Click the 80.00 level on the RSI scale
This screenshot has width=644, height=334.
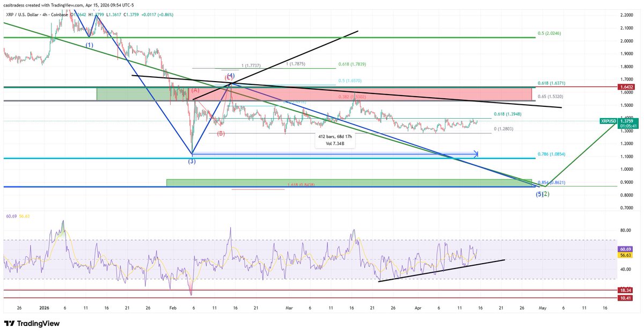pyautogui.click(x=625, y=231)
